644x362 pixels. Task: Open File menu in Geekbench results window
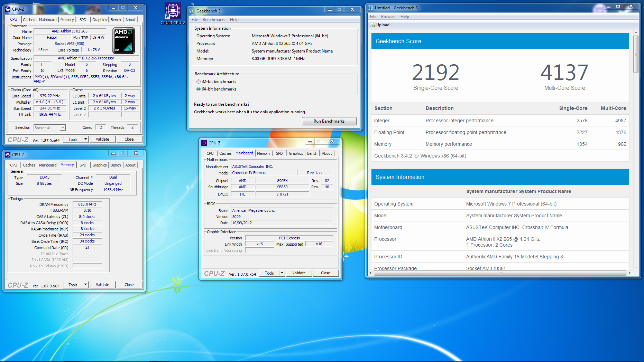pos(373,17)
